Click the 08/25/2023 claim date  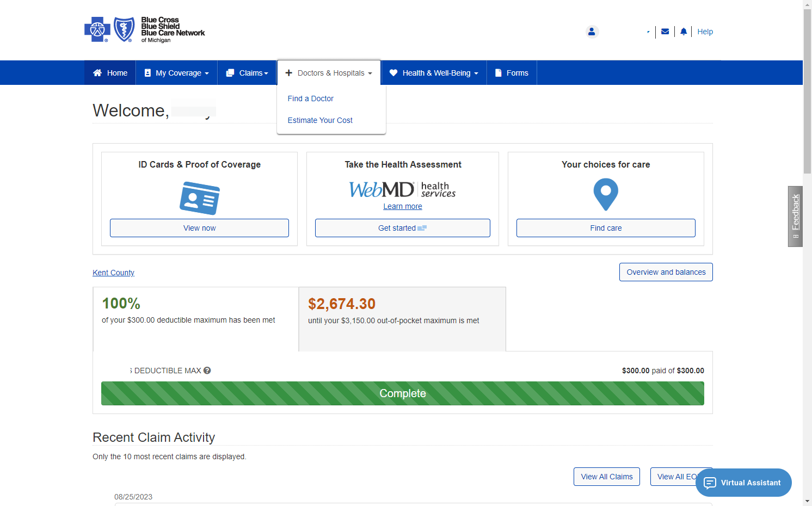coord(133,497)
